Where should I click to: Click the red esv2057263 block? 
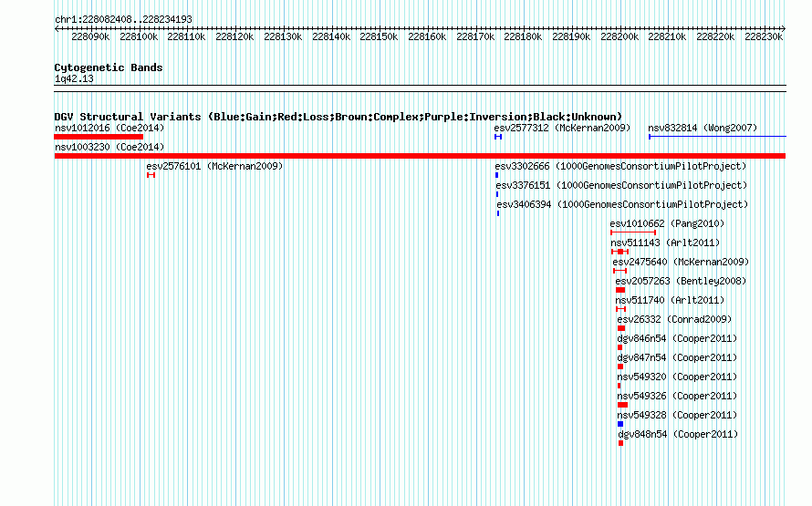click(620, 290)
